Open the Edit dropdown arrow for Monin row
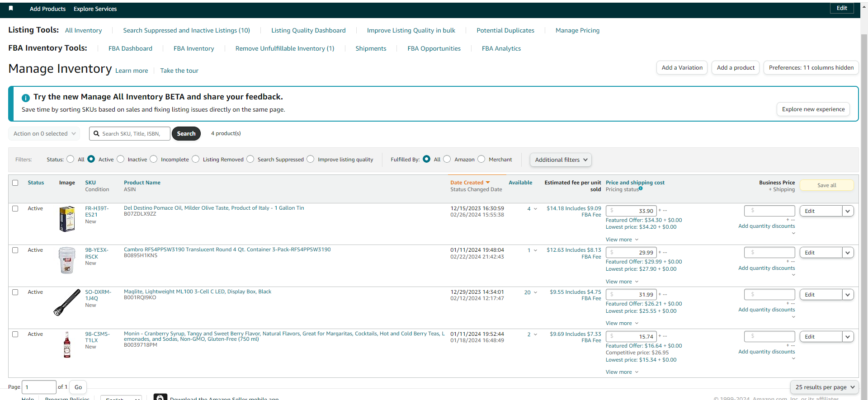 tap(848, 337)
